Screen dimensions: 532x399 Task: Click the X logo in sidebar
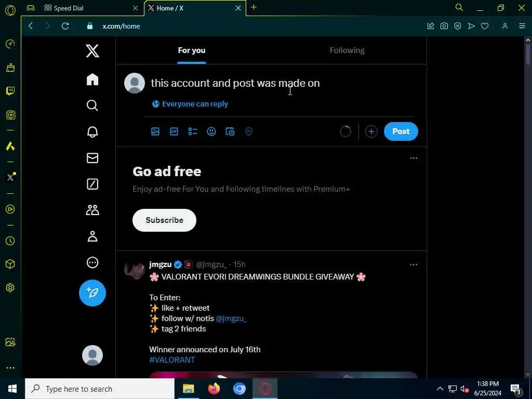(92, 51)
